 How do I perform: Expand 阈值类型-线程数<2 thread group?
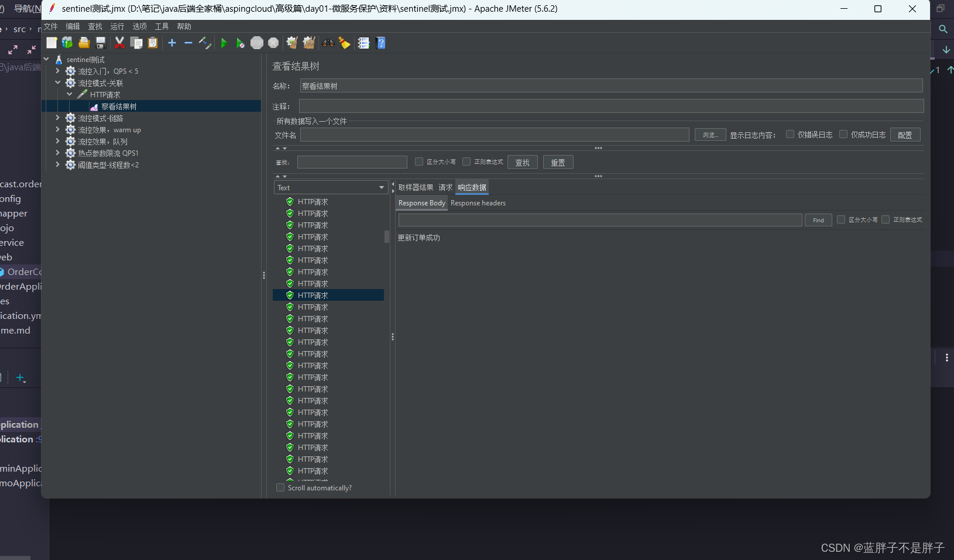tap(57, 164)
